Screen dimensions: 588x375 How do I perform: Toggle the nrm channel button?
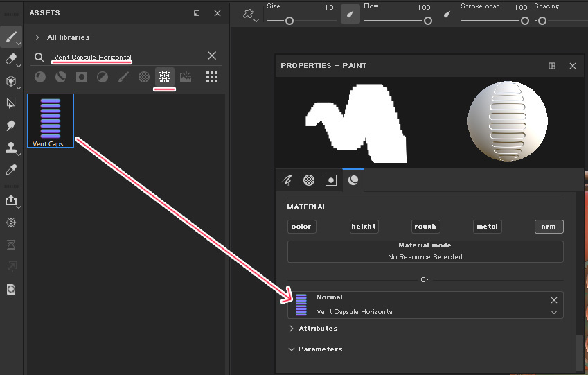click(549, 227)
